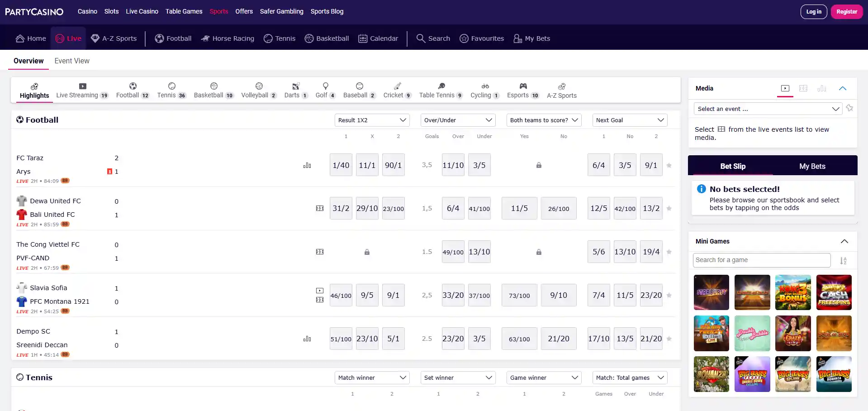The image size is (868, 411).
Task: Open the My Bets tab in bet slip
Action: [x=812, y=166]
